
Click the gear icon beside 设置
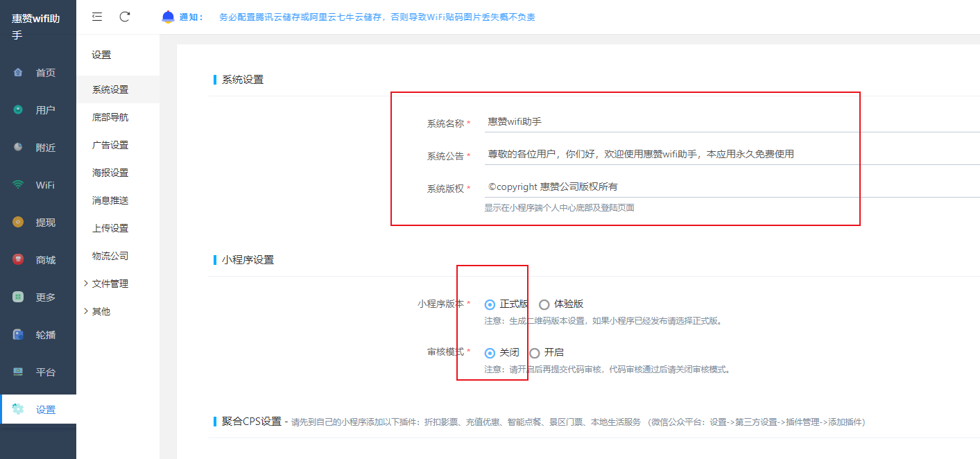[18, 409]
